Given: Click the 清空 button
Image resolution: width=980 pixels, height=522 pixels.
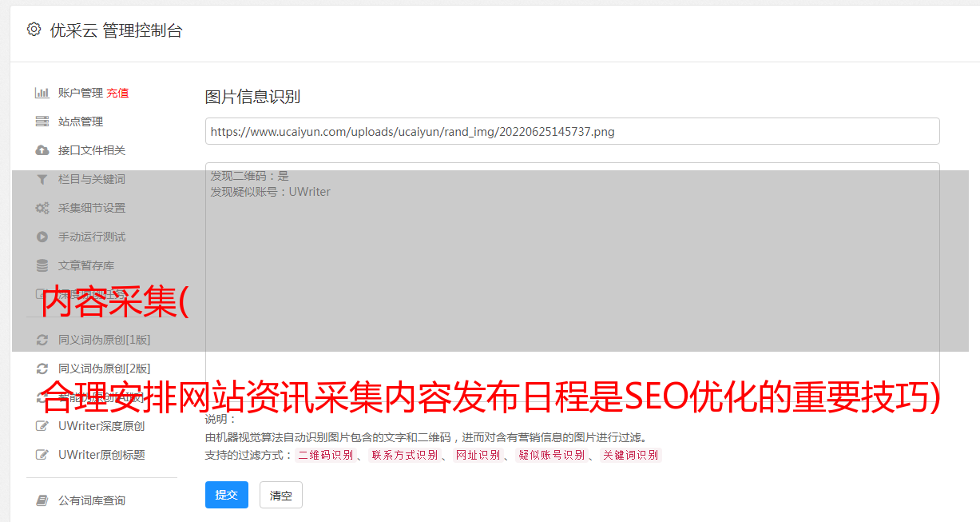Looking at the screenshot, I should click(281, 495).
